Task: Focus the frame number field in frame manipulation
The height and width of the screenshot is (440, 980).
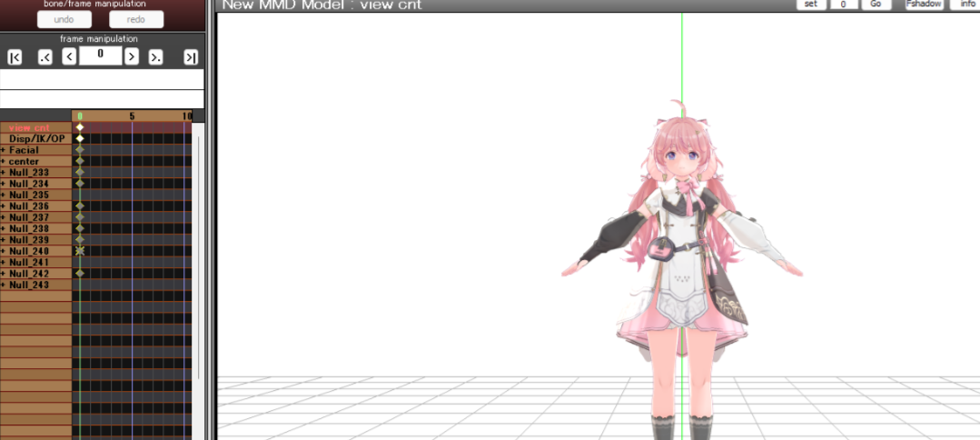Action: point(100,55)
